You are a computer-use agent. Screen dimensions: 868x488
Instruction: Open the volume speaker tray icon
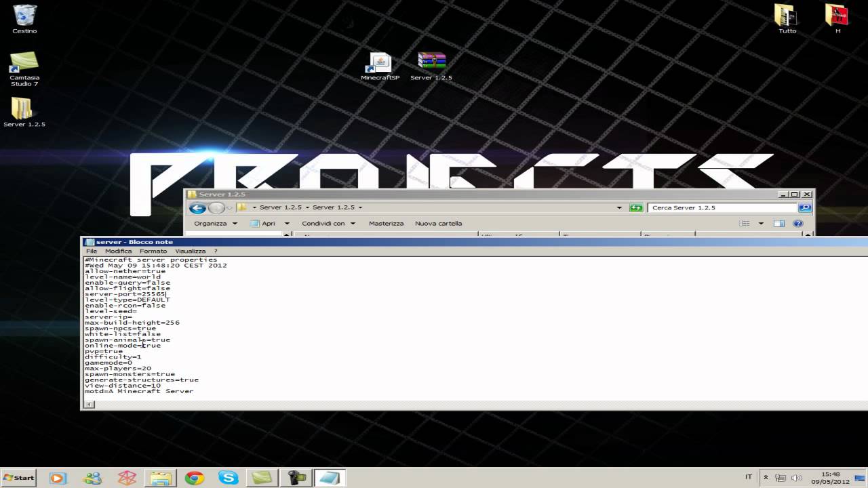pyautogui.click(x=796, y=478)
